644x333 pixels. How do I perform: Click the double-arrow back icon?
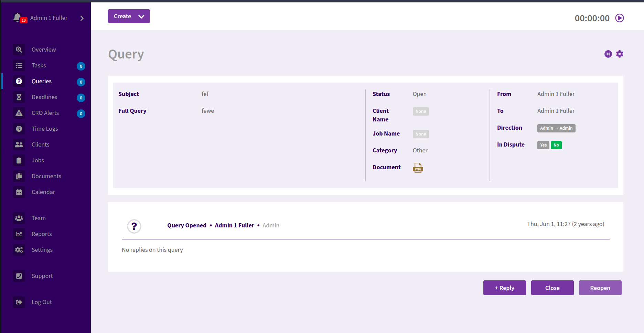(608, 54)
